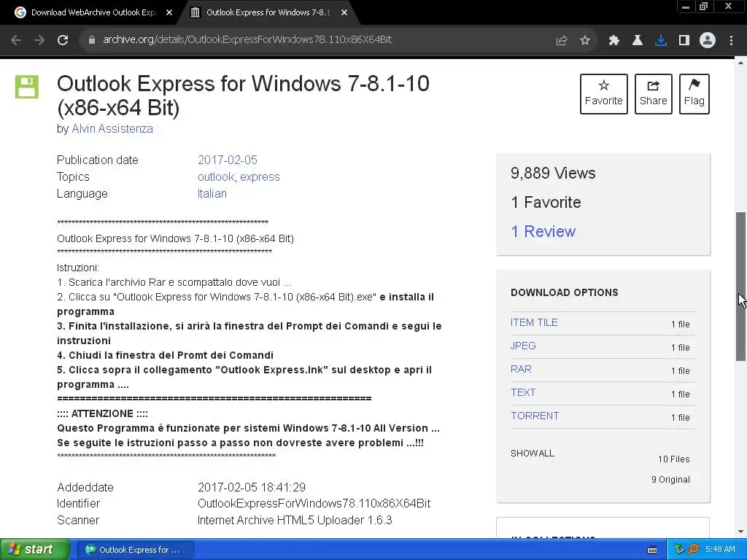Reload the archive.org page
This screenshot has height=560, width=747.
coord(63,41)
